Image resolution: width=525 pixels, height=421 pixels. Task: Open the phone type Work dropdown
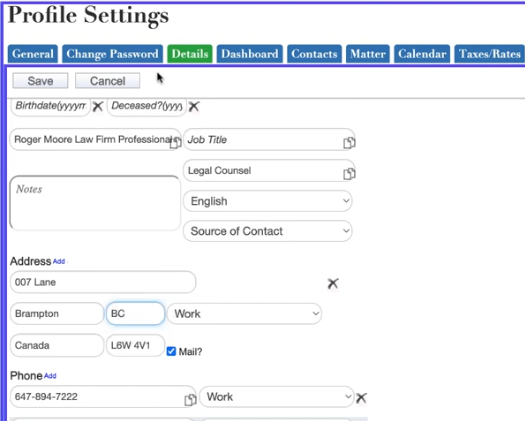point(277,397)
